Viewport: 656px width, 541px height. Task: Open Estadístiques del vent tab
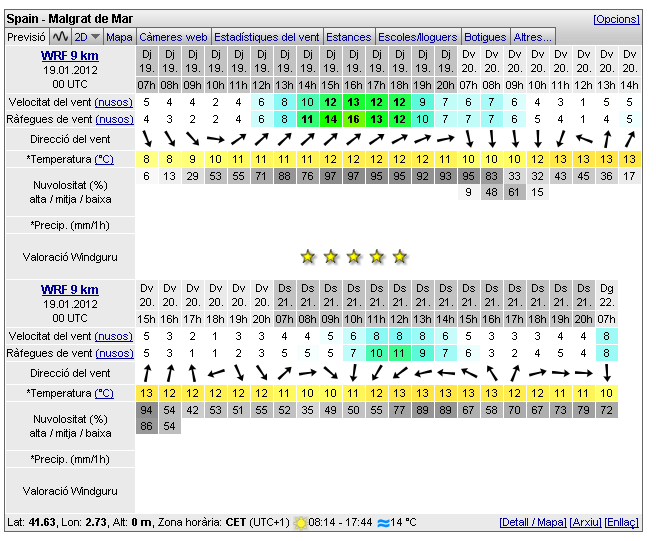267,37
